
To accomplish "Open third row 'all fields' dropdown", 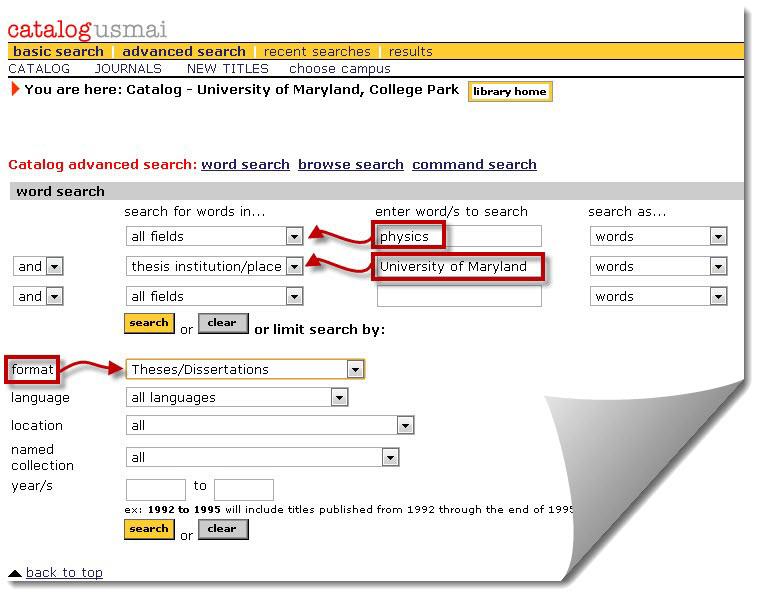I will point(214,296).
